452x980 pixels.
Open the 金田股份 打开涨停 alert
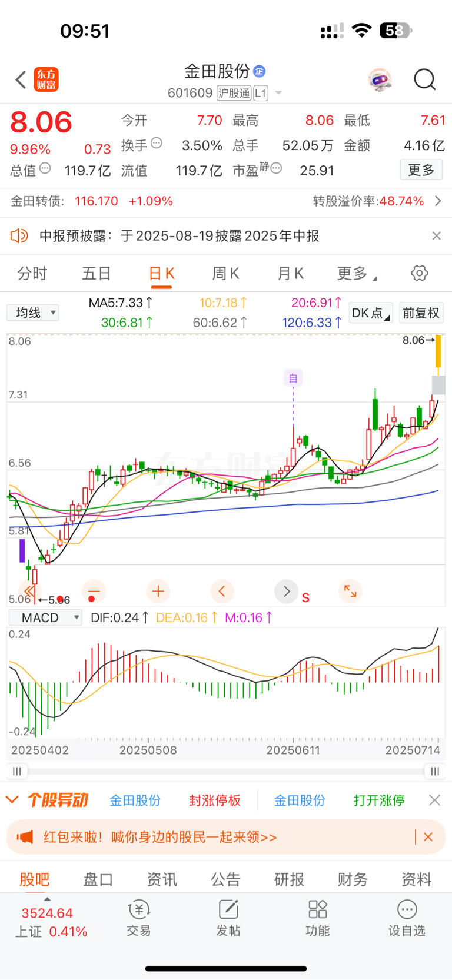(x=340, y=800)
